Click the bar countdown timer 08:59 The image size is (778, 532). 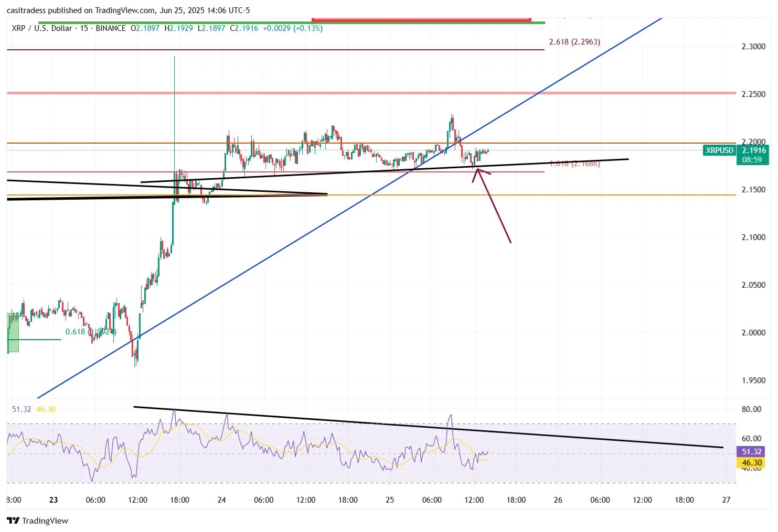(x=752, y=159)
